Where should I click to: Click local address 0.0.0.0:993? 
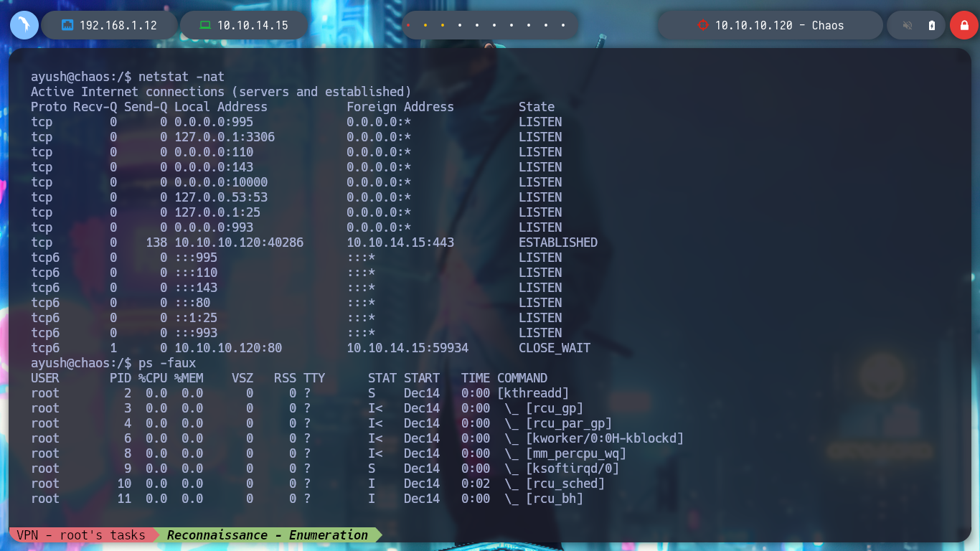214,227
